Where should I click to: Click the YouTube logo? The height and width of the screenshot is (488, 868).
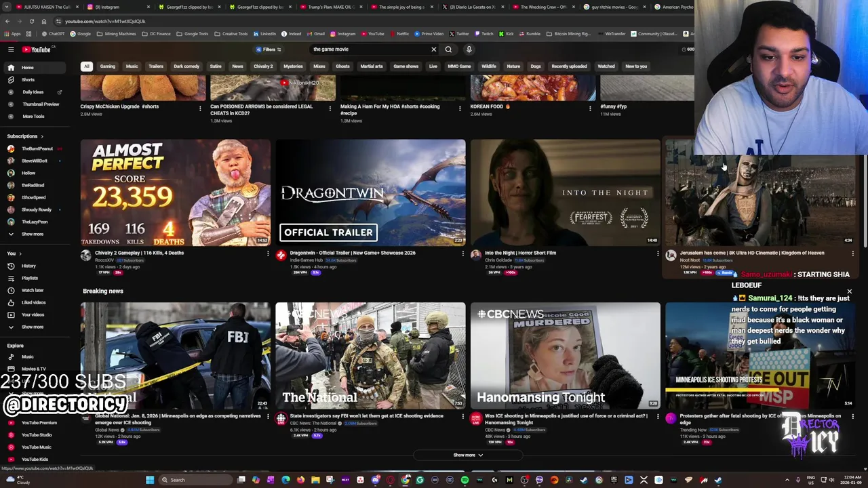(x=37, y=49)
